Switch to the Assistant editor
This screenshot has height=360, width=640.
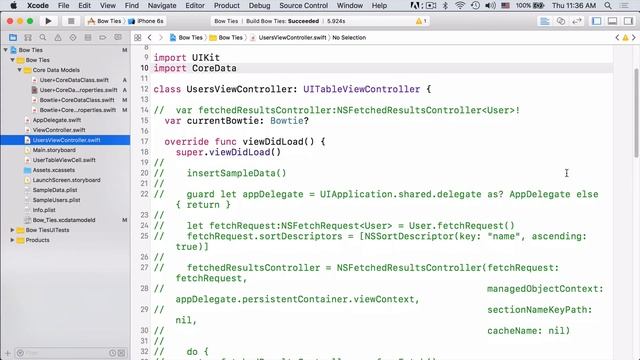click(x=561, y=21)
